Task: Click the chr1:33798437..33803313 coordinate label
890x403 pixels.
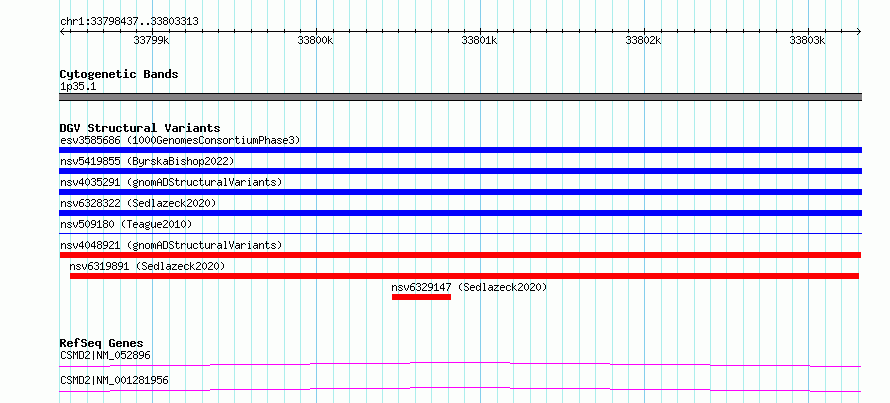Action: pyautogui.click(x=129, y=22)
